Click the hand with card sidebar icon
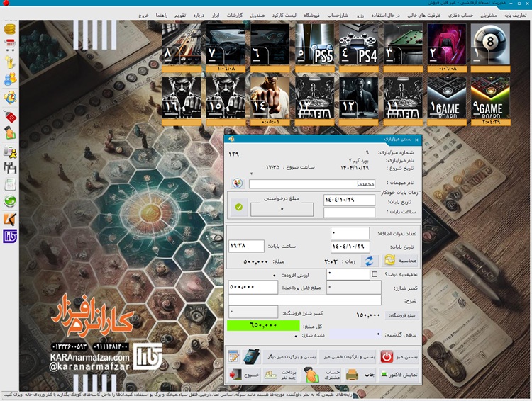This screenshot has width=532, height=401. click(x=10, y=133)
